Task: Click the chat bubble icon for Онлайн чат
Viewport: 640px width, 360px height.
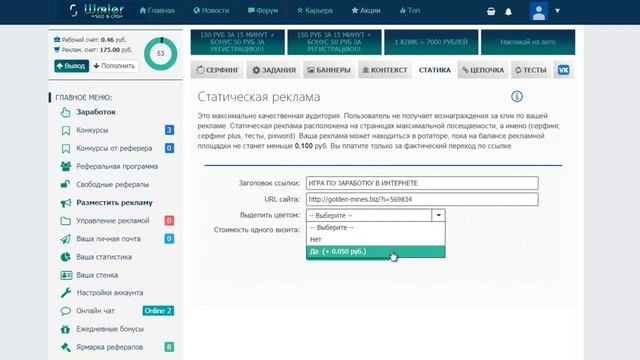Action: click(x=65, y=311)
